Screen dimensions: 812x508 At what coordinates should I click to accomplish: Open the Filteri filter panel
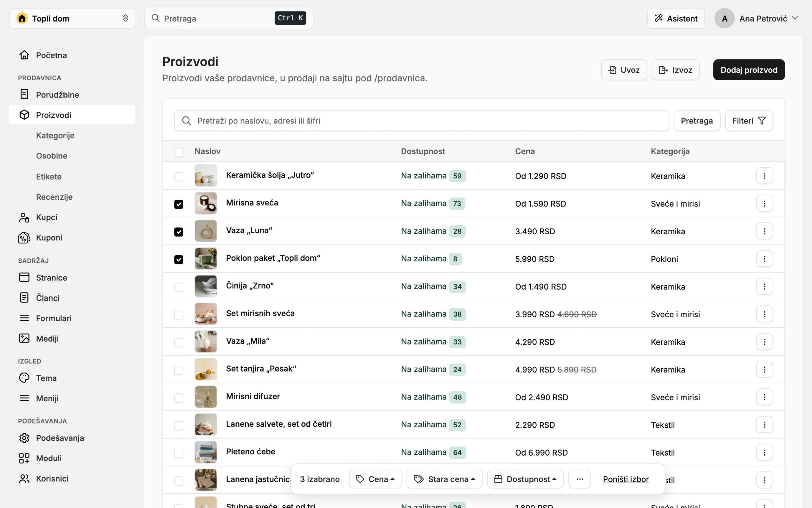[x=749, y=121]
